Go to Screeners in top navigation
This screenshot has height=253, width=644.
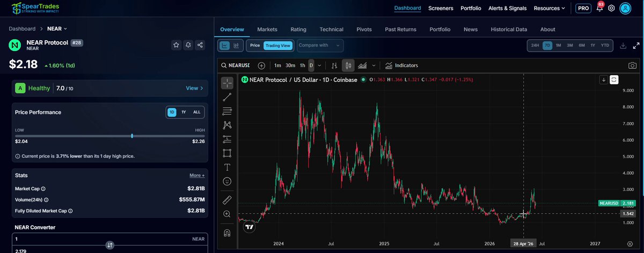[441, 8]
